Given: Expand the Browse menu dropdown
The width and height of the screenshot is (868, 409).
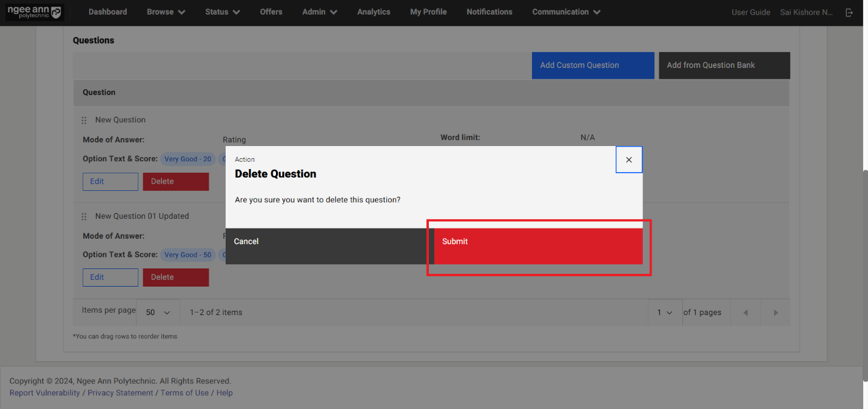Looking at the screenshot, I should (x=166, y=12).
